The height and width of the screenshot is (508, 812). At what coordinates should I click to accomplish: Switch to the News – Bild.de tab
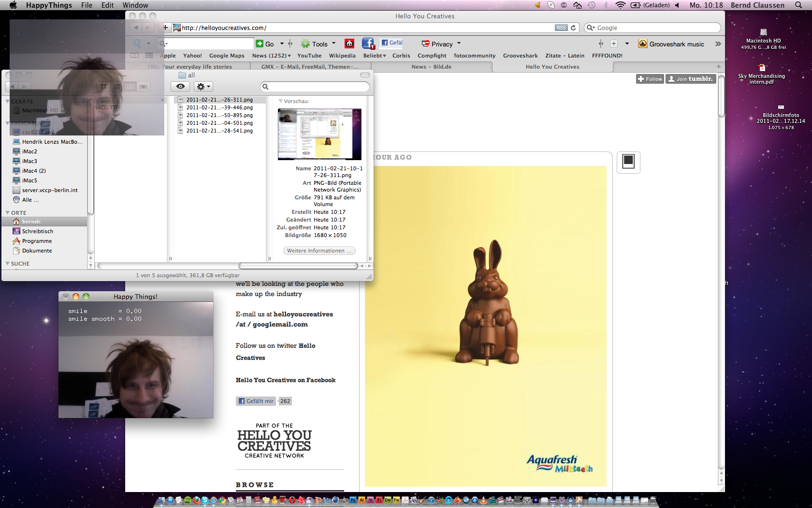tap(431, 67)
